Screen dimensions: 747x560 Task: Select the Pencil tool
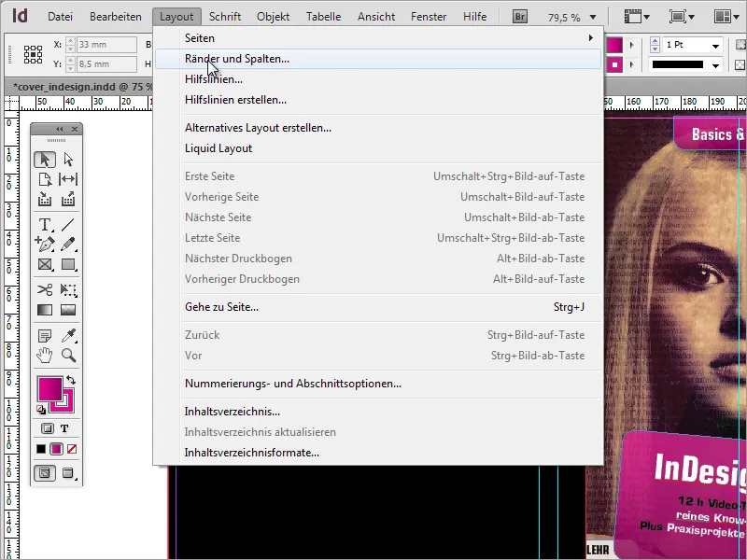(x=68, y=245)
